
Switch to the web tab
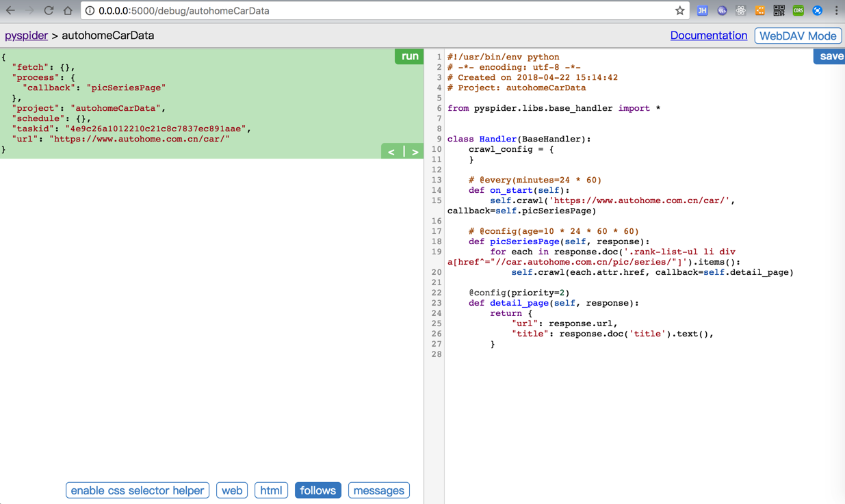tap(232, 490)
